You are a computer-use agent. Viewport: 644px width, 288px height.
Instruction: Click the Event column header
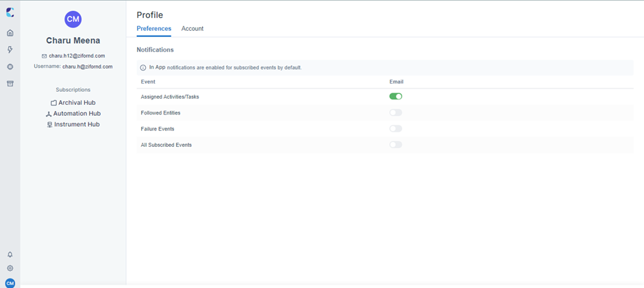pyautogui.click(x=148, y=82)
